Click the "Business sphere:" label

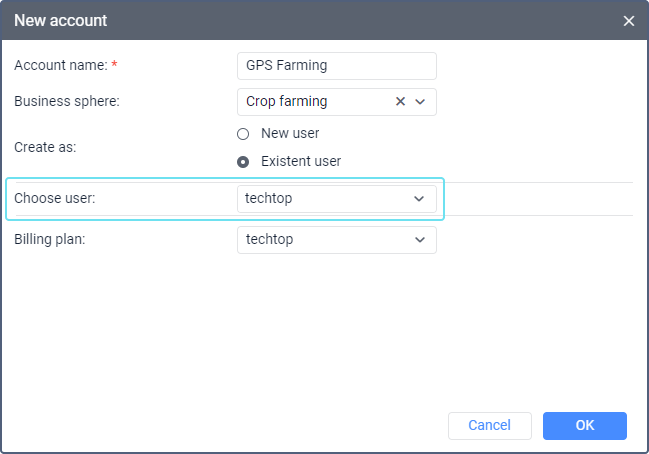coord(67,101)
